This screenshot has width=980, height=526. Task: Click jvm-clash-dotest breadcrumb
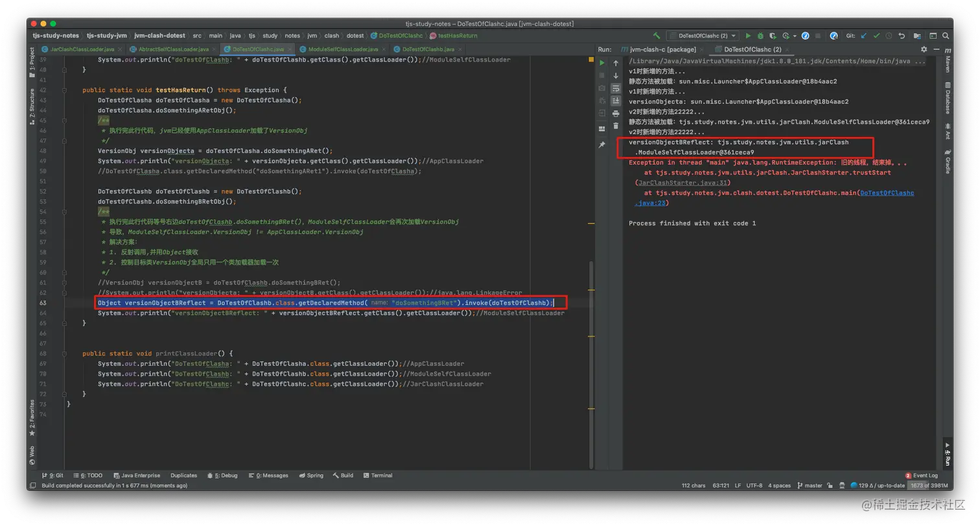pos(159,36)
